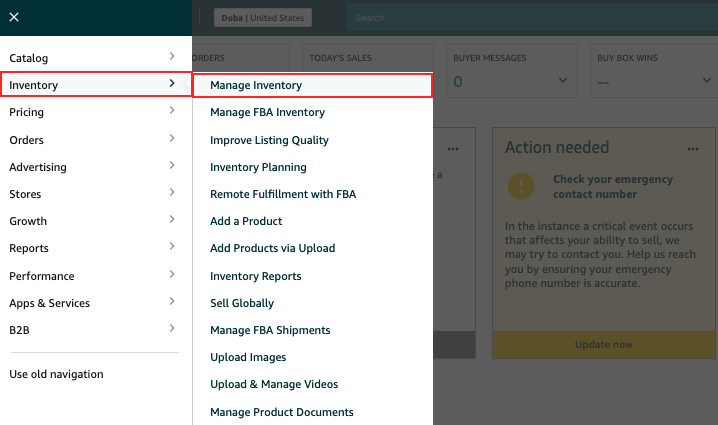Select Sell Globally option

(242, 303)
